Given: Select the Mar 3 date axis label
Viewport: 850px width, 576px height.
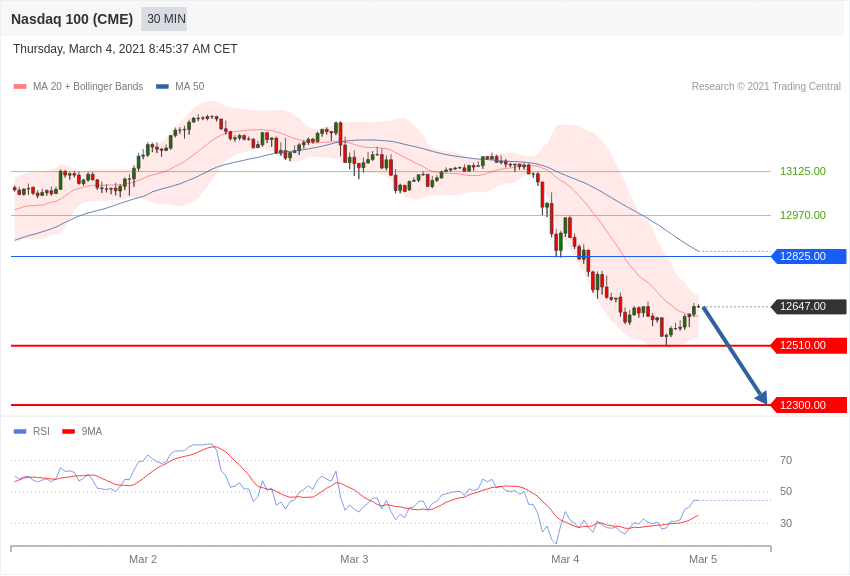Looking at the screenshot, I should pyautogui.click(x=354, y=559).
